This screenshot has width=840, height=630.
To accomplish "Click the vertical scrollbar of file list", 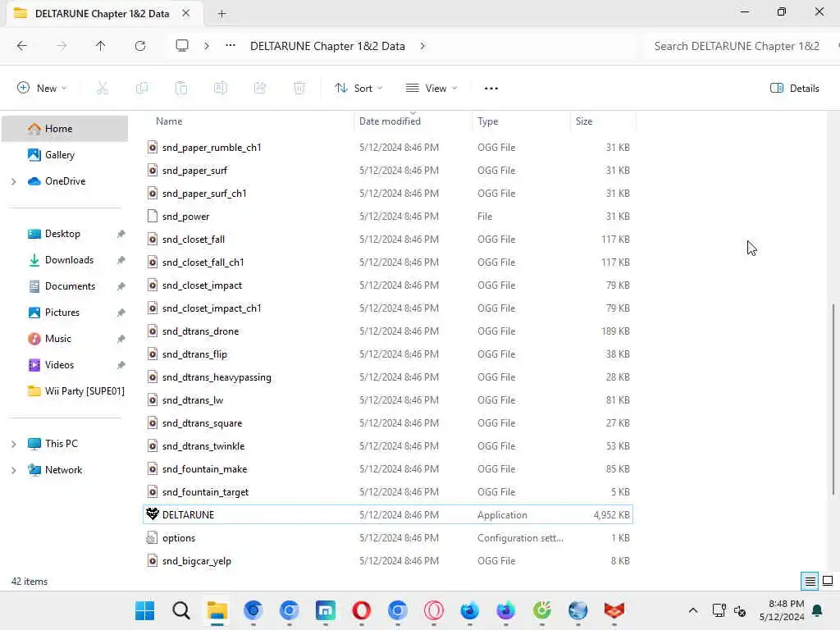I will (833, 399).
